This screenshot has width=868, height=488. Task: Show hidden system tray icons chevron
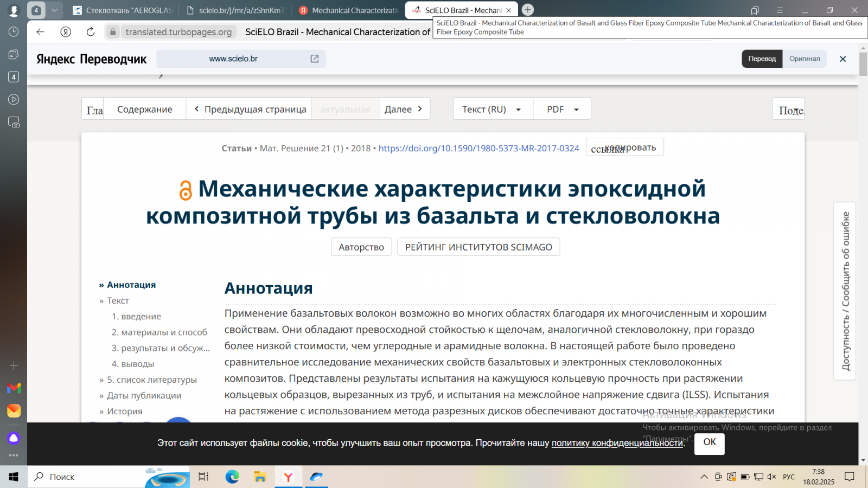pos(704,477)
